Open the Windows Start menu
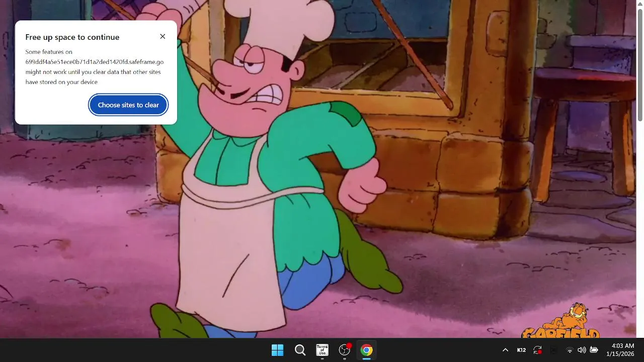The image size is (644, 362). coord(277,350)
